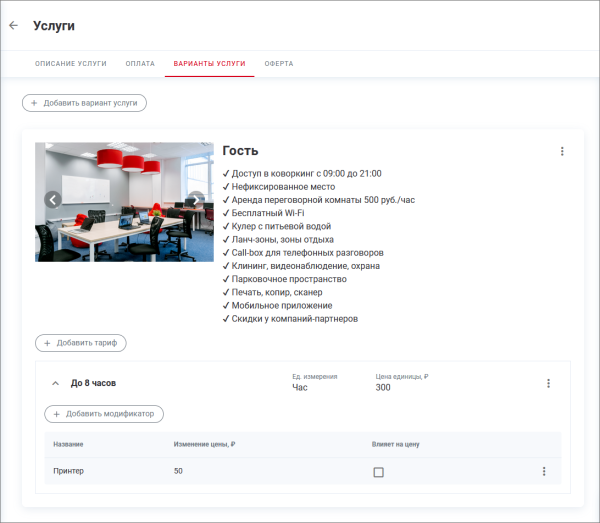Click the Влияет на цену column header
The width and height of the screenshot is (600, 523).
396,444
